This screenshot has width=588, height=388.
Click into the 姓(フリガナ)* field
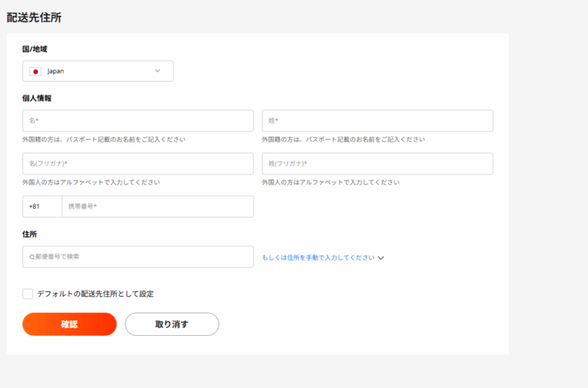pos(377,164)
